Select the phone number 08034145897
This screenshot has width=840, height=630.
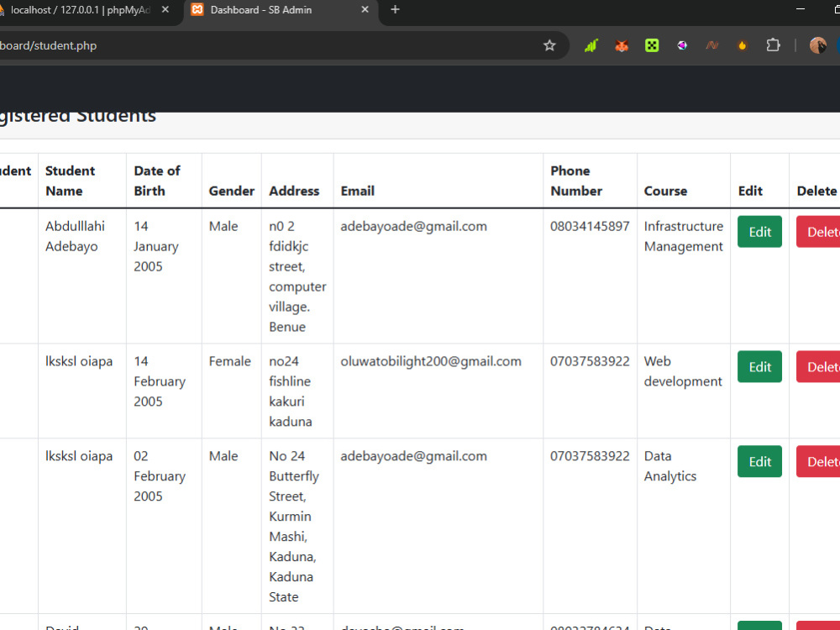point(590,226)
